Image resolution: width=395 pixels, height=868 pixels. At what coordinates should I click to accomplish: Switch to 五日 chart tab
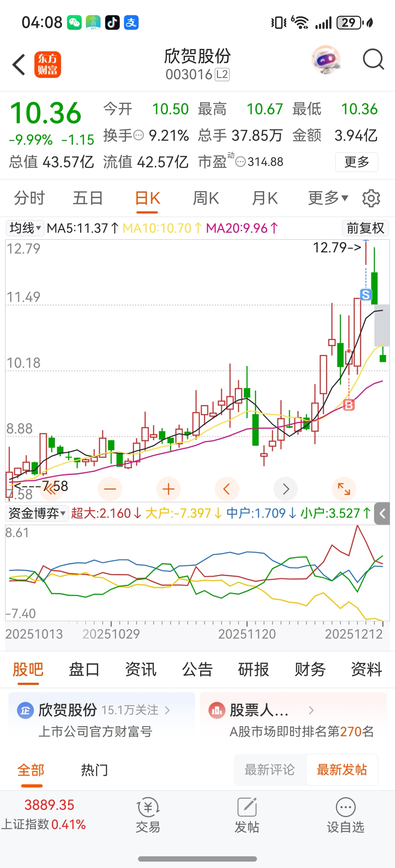(x=88, y=198)
